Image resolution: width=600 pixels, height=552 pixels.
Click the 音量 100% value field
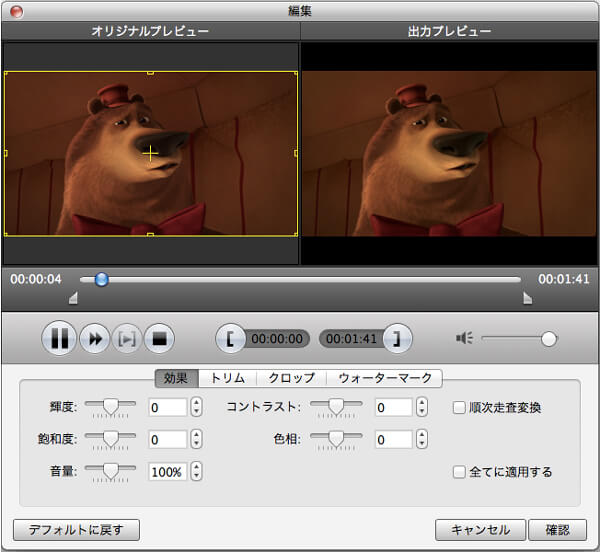coord(168,472)
